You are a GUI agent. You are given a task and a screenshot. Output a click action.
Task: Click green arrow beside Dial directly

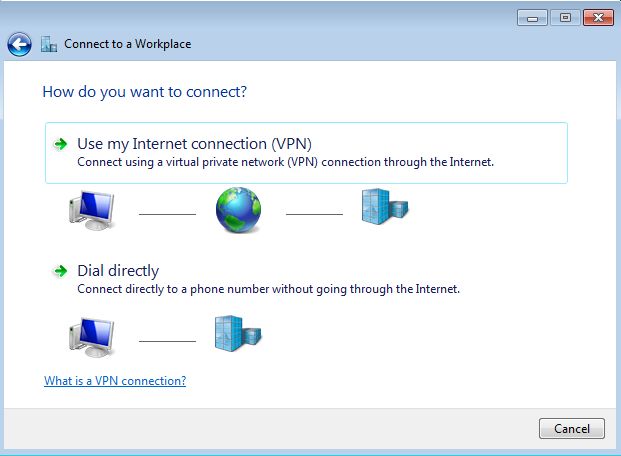[61, 271]
